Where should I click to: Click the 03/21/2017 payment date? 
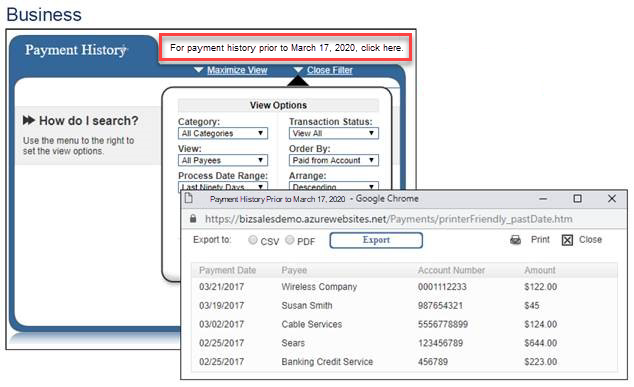[222, 287]
